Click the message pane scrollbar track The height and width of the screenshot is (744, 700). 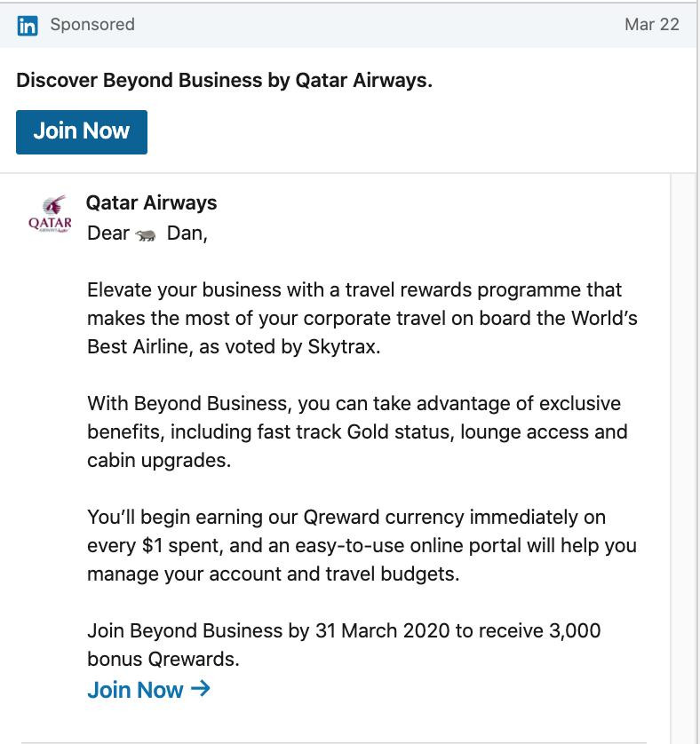tap(684, 458)
